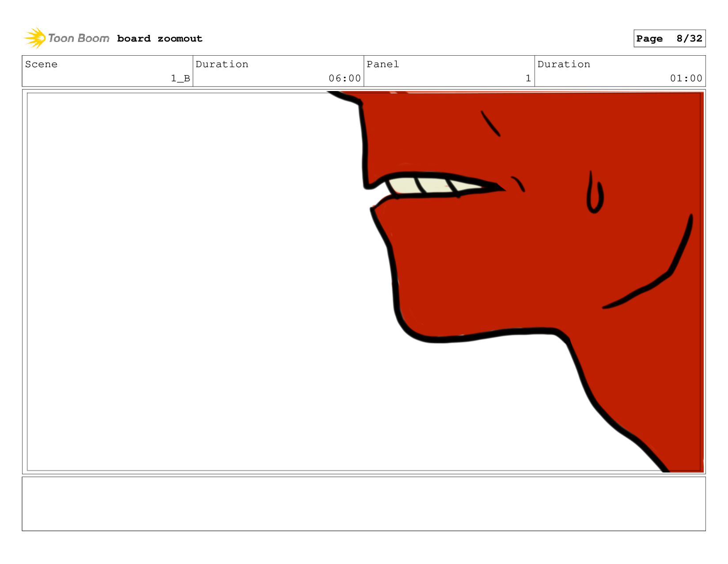Click the panel duration '01:00'
This screenshot has height=564, width=728.
tap(686, 78)
